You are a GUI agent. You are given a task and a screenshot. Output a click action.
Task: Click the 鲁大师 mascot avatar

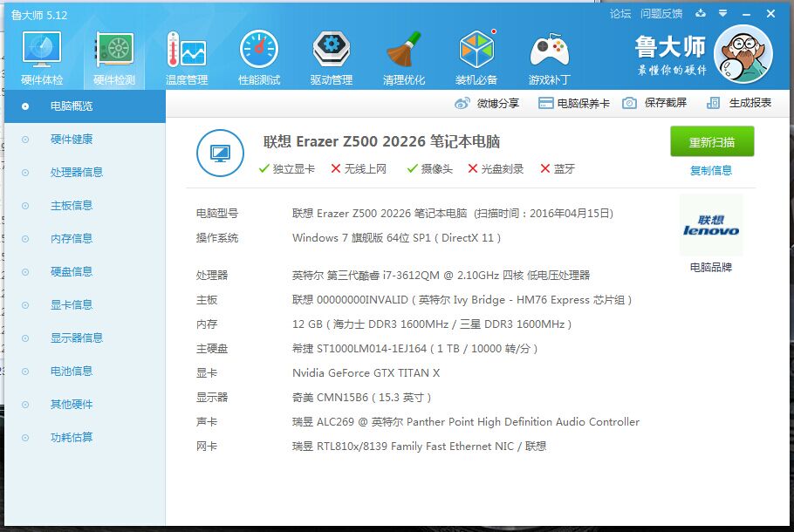tap(743, 54)
